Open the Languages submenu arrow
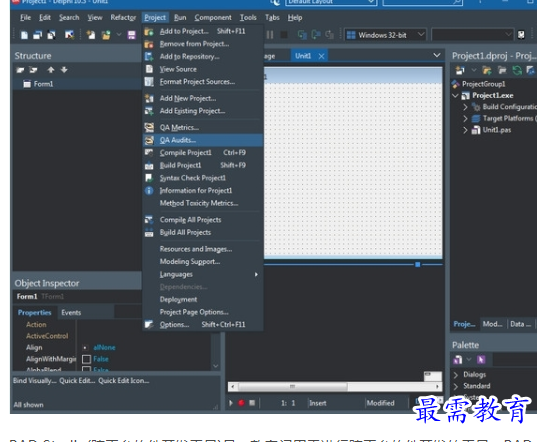This screenshot has width=537, height=442. click(256, 274)
